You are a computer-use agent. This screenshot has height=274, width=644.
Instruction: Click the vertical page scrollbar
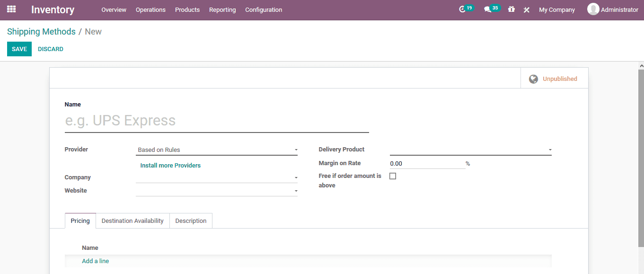click(641, 158)
